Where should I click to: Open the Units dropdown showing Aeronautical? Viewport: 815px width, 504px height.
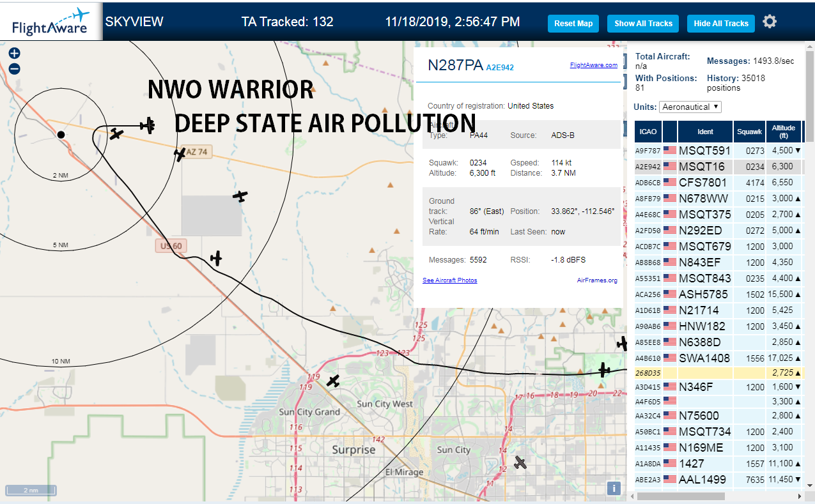point(690,107)
